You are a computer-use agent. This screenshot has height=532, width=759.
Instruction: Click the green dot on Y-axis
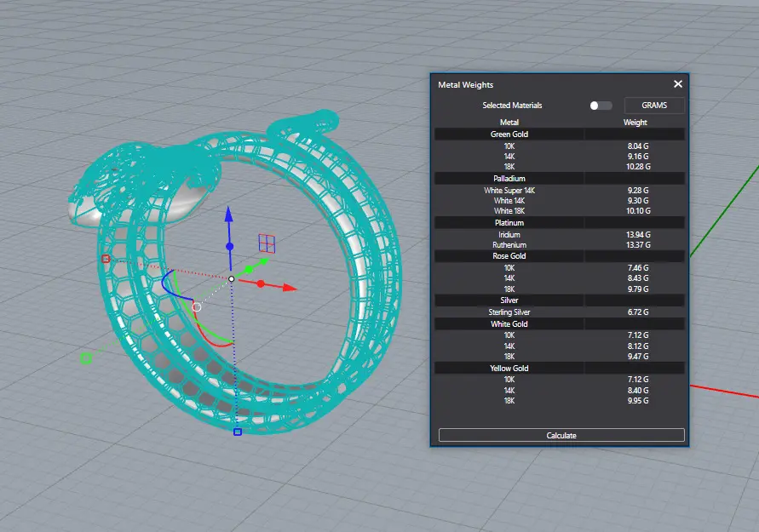pyautogui.click(x=249, y=269)
